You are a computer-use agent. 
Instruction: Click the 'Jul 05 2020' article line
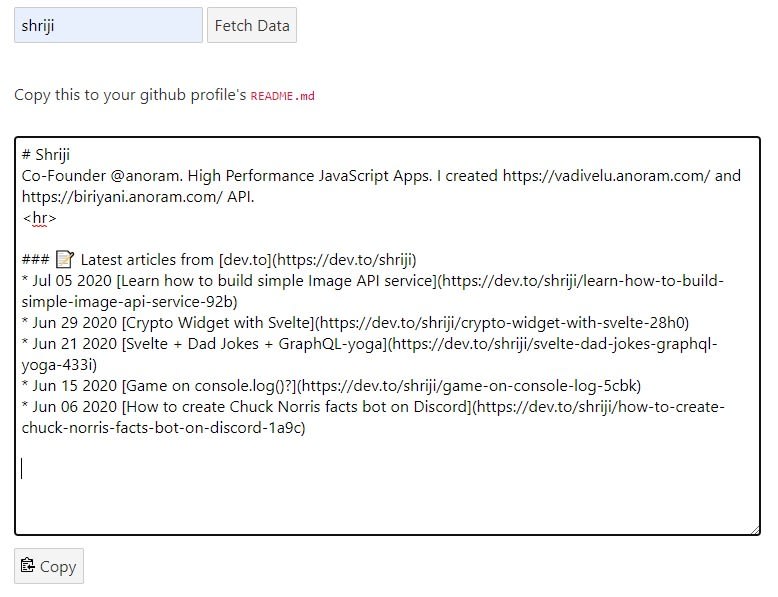coord(373,291)
